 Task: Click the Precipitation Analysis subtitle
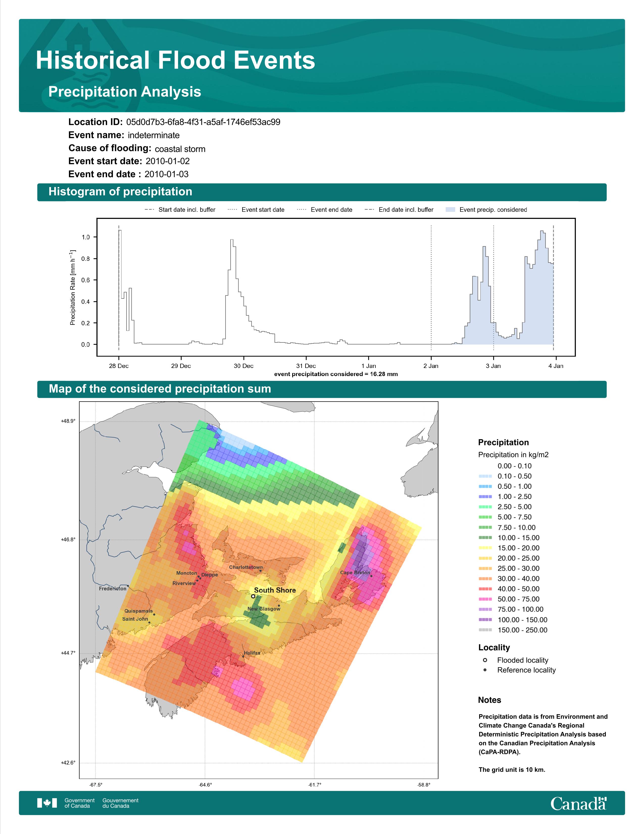[125, 92]
